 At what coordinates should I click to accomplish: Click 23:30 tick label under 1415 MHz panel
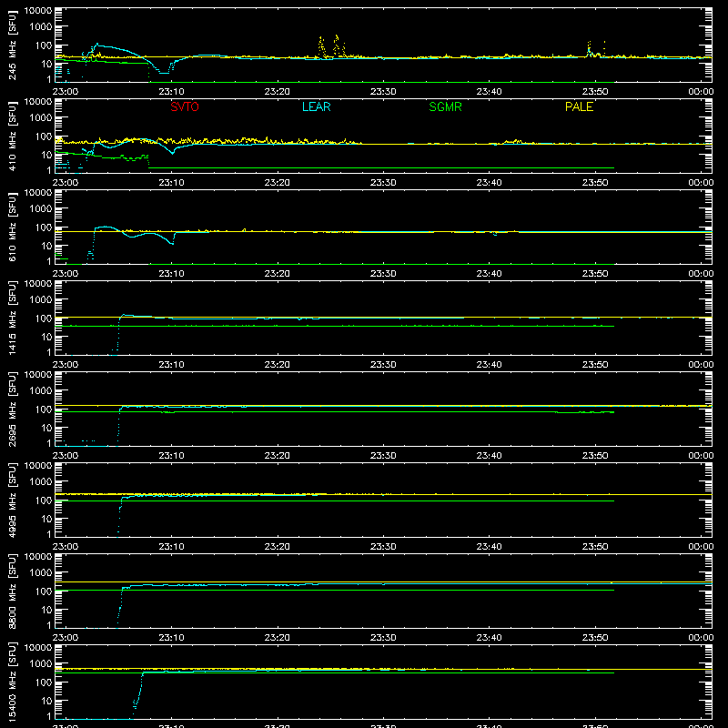tap(383, 365)
